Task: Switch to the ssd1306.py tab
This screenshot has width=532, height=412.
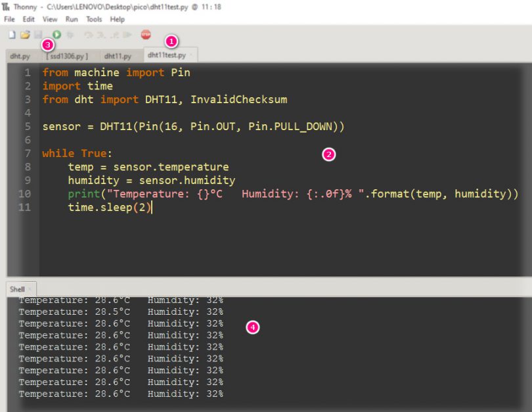Action: coord(67,56)
